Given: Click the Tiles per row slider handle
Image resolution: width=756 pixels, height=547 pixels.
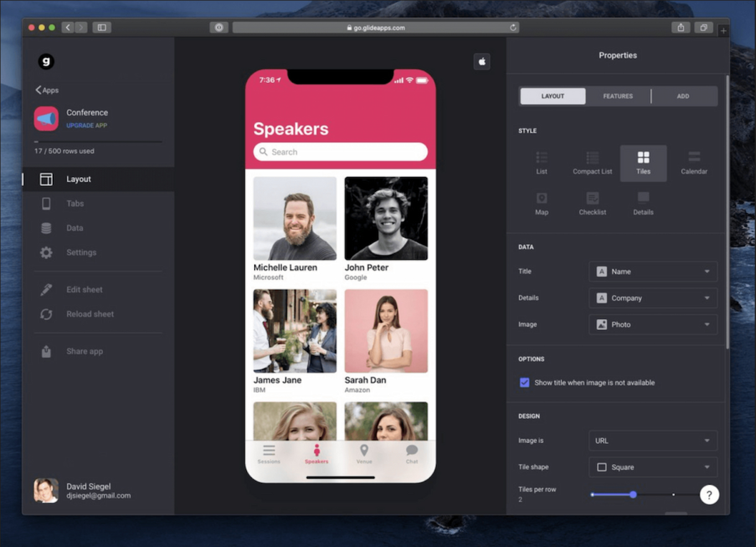Looking at the screenshot, I should (633, 494).
